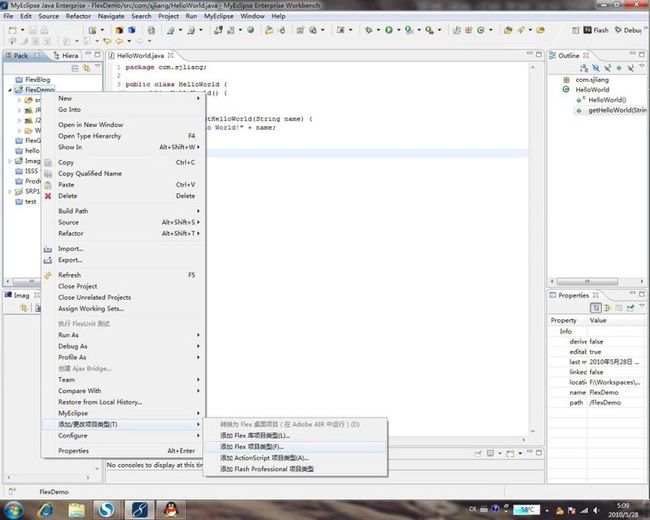The width and height of the screenshot is (650, 520).
Task: Select Refresh from the context menu
Action: tap(124, 275)
